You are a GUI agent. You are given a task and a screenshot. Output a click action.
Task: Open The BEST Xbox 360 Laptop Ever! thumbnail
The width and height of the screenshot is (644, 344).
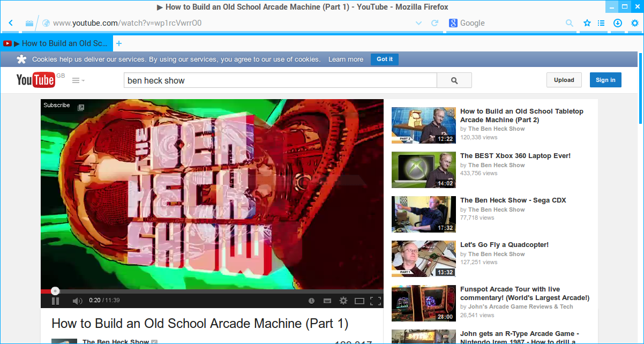(424, 170)
